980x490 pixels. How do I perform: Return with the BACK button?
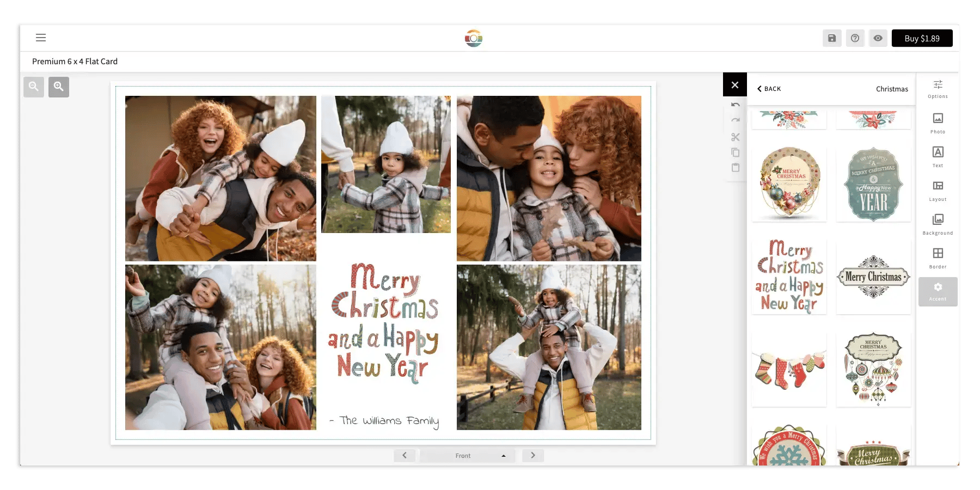coord(769,88)
